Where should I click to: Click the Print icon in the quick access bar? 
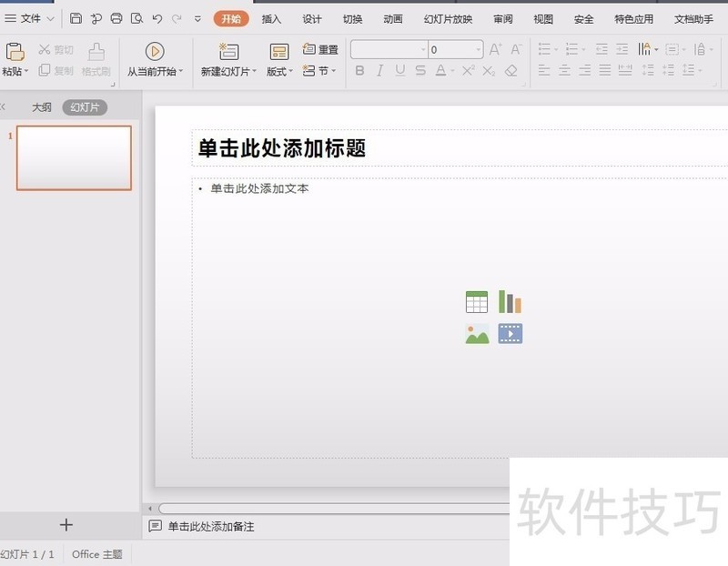coord(116,18)
